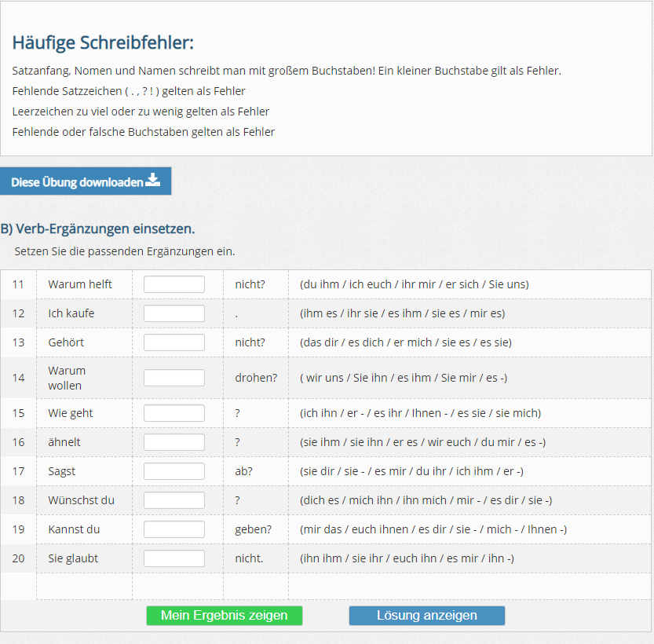Click the input after 'Wünschst du'
654x644 pixels.
click(174, 500)
